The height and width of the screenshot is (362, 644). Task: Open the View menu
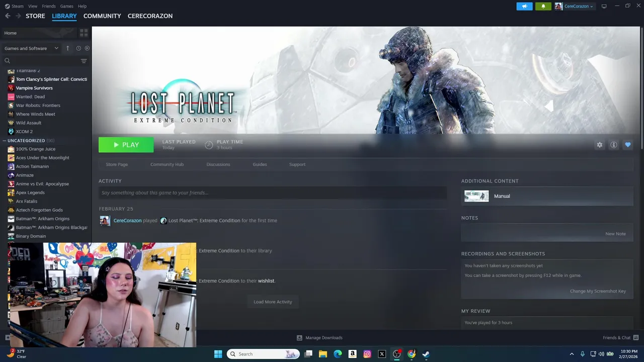coord(33,6)
